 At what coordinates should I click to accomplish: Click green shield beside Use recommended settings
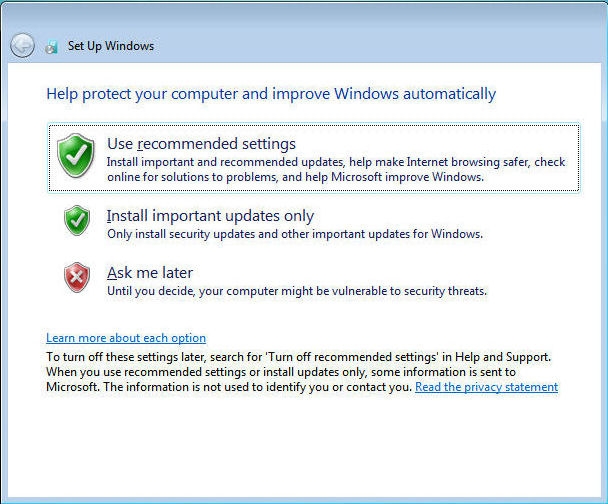click(76, 157)
